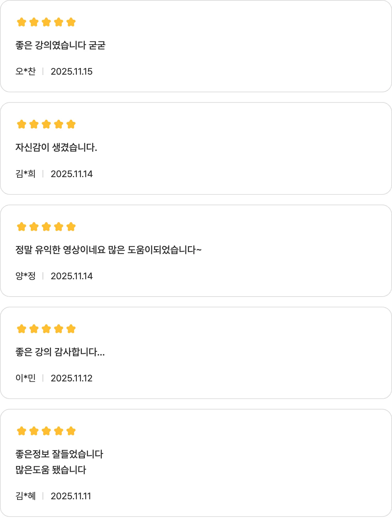
Task: Click review '좋은 강의 감사합니다...'
Action: 60,352
